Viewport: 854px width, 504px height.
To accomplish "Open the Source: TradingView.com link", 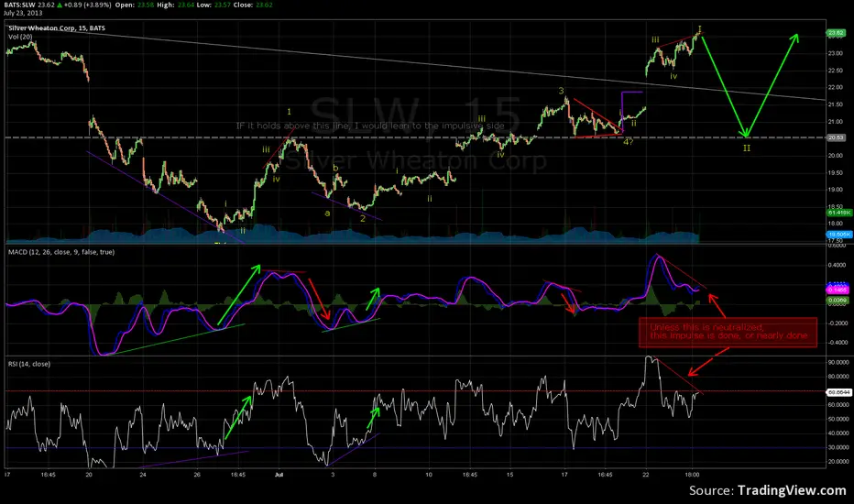I will tap(767, 490).
